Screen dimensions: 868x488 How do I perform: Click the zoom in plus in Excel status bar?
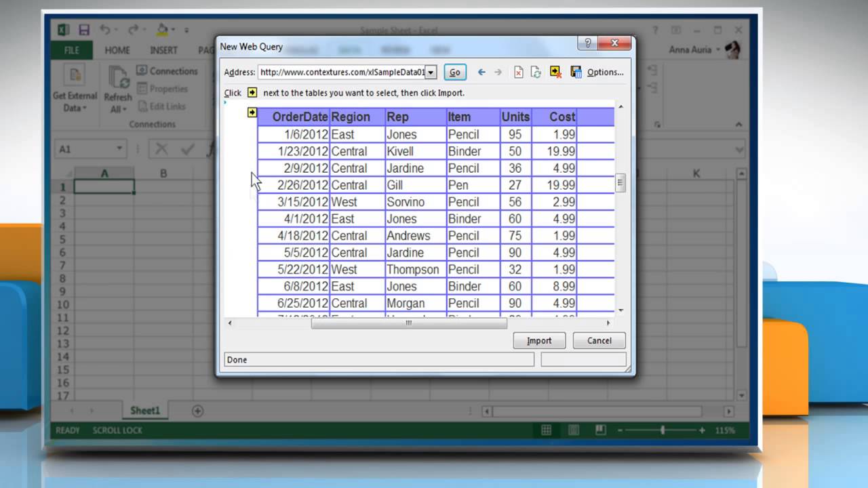click(x=702, y=430)
